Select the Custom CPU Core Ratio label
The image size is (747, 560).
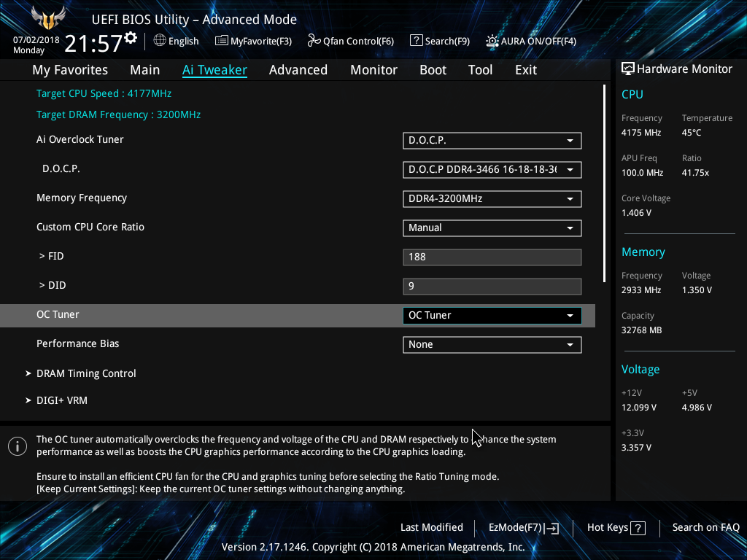tap(90, 227)
